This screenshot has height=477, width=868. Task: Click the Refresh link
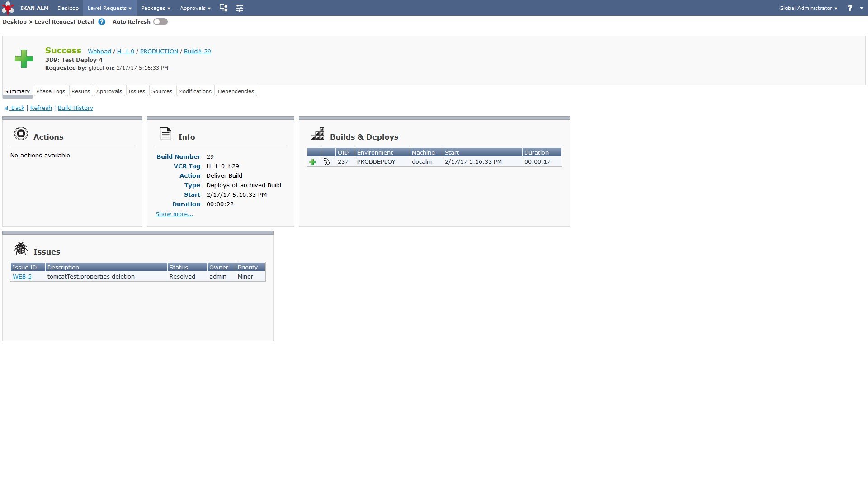(41, 108)
